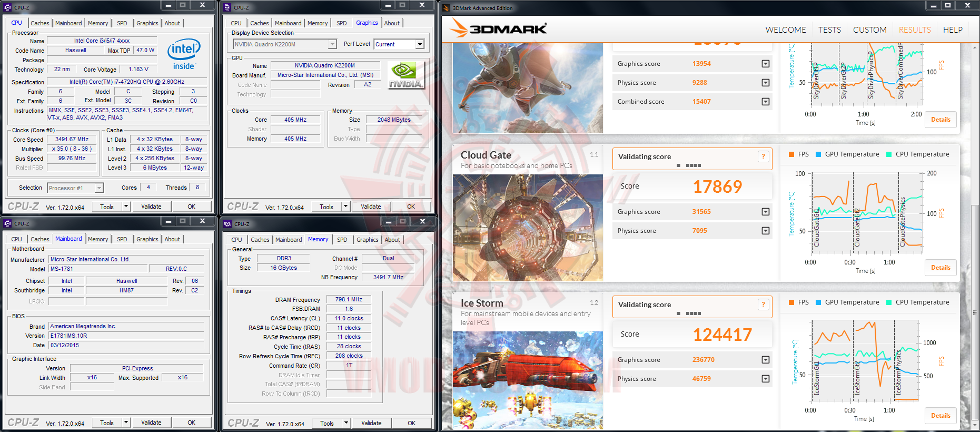Select Memory tab in the top-left CPU-Z window
Viewport: 980px width, 432px height.
pyautogui.click(x=98, y=23)
